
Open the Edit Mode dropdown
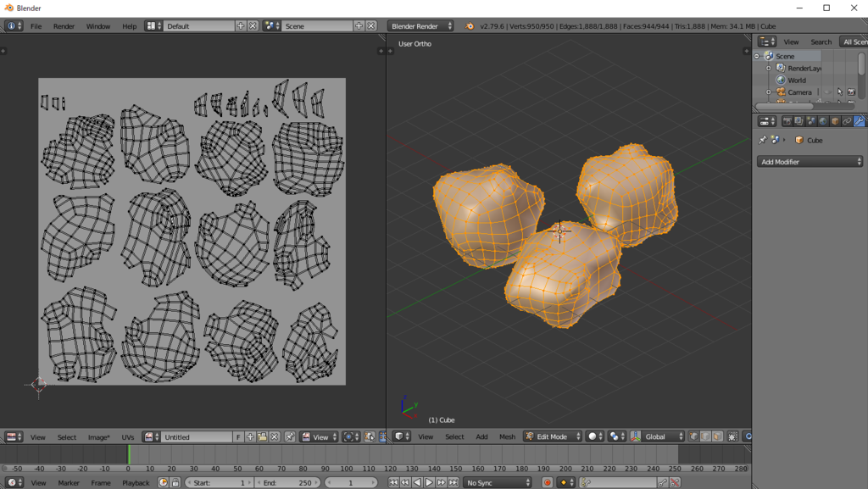coord(553,436)
